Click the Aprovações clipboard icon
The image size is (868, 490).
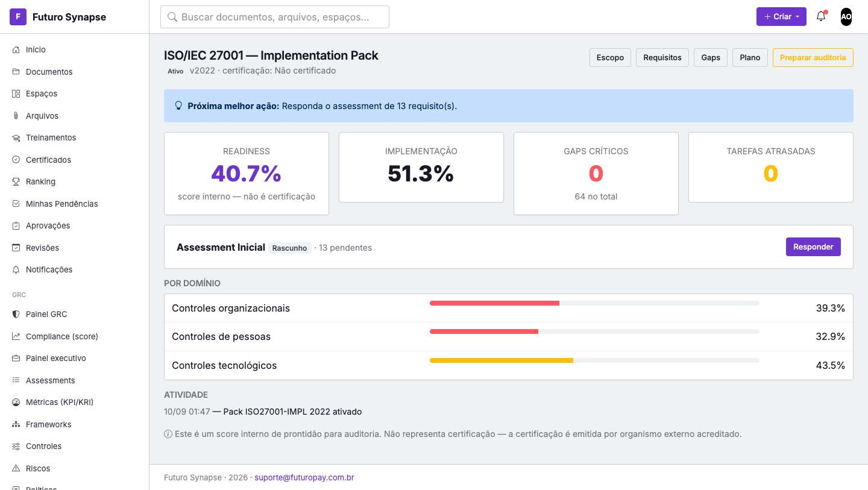coord(16,226)
